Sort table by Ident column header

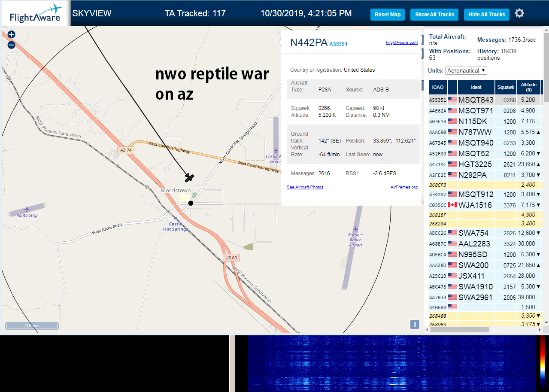[476, 87]
